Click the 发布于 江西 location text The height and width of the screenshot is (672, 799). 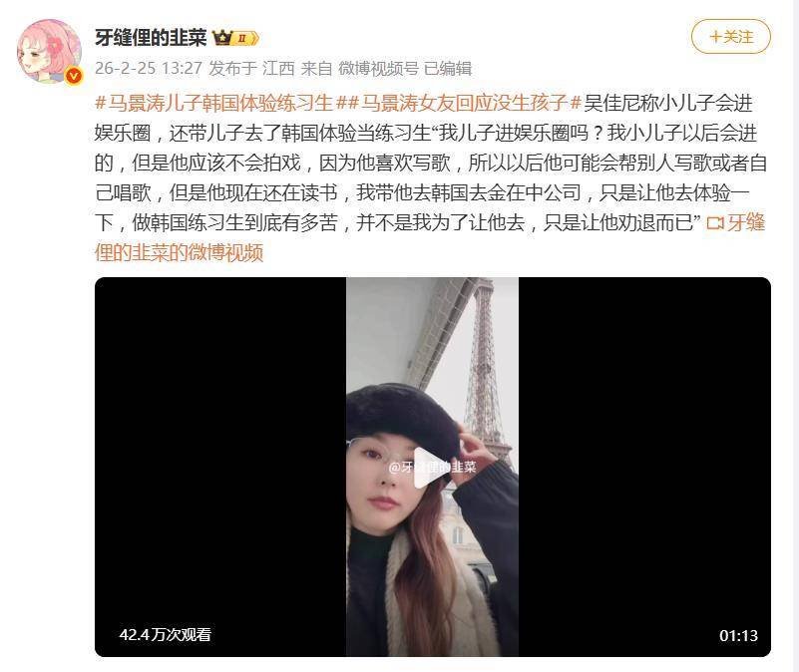251,68
